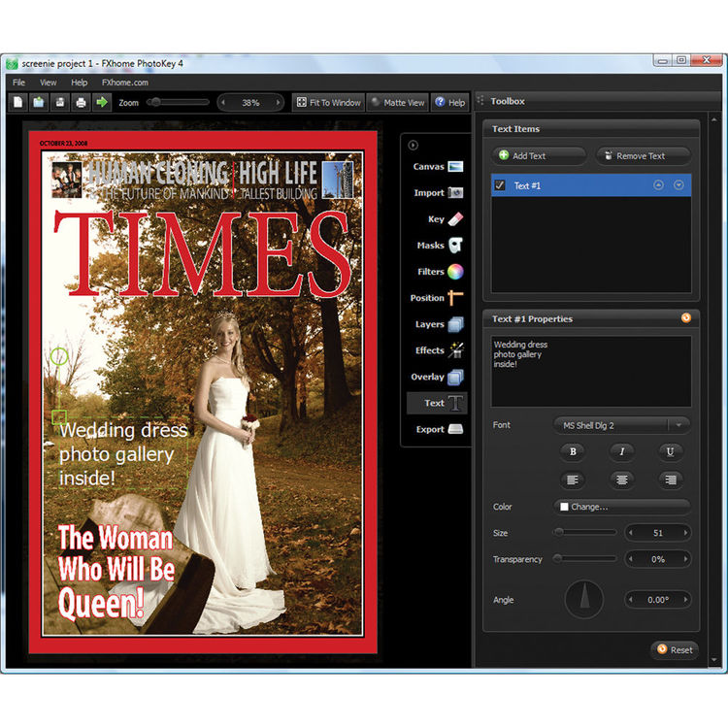Click the Zoom slider handle
This screenshot has width=728, height=728.
pyautogui.click(x=156, y=102)
